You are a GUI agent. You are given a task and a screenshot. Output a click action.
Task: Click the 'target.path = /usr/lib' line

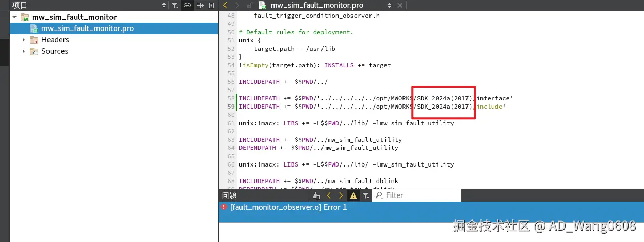pyautogui.click(x=295, y=49)
